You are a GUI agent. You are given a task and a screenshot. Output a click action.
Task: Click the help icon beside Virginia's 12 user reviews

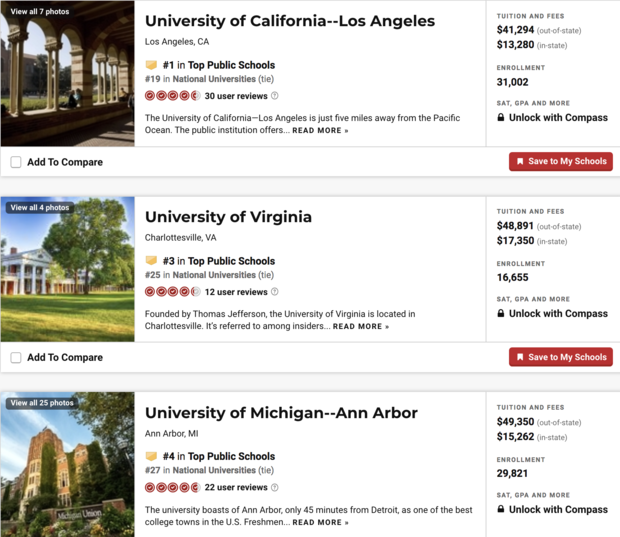(275, 292)
